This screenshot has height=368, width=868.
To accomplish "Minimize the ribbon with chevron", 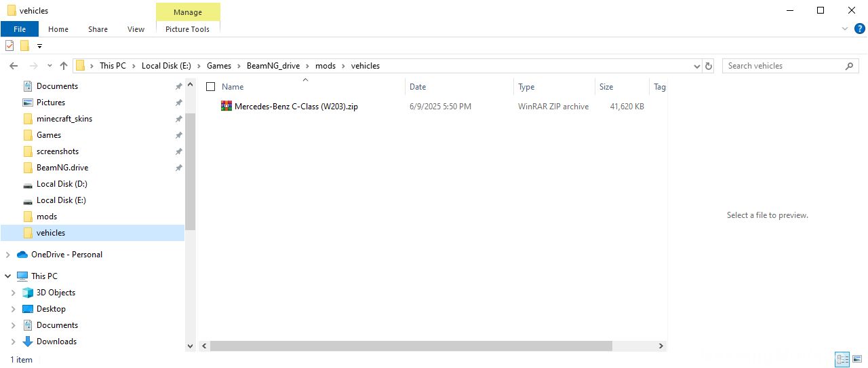I will [845, 29].
